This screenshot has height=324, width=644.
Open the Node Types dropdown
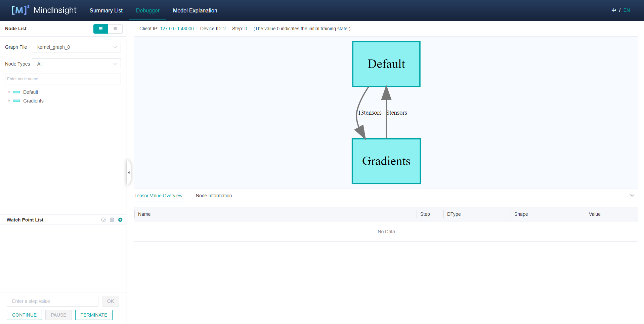pyautogui.click(x=76, y=64)
